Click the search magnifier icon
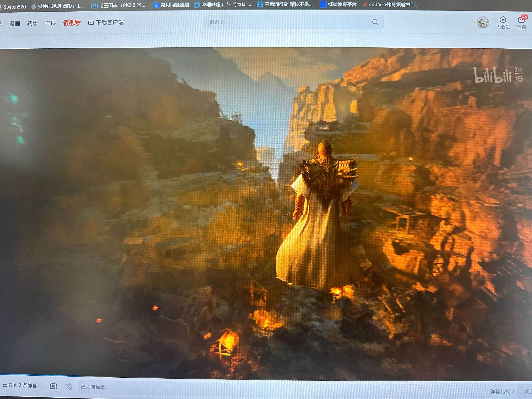Screen dimensions: 532x399 pos(375,22)
